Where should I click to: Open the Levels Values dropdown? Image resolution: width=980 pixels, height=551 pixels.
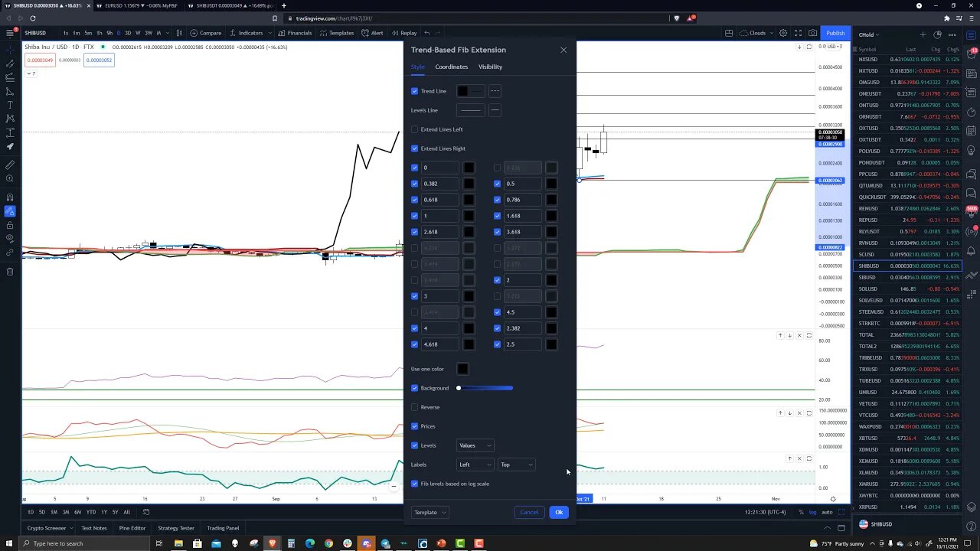475,445
